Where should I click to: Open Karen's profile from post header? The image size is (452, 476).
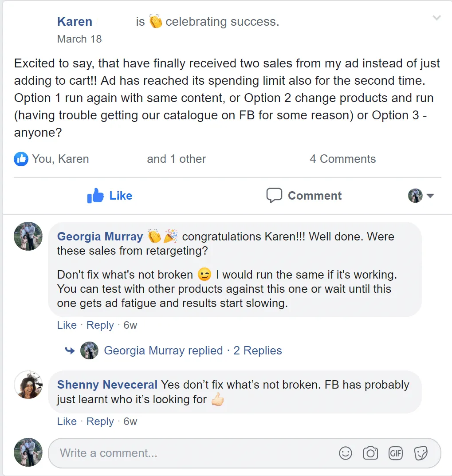click(75, 21)
